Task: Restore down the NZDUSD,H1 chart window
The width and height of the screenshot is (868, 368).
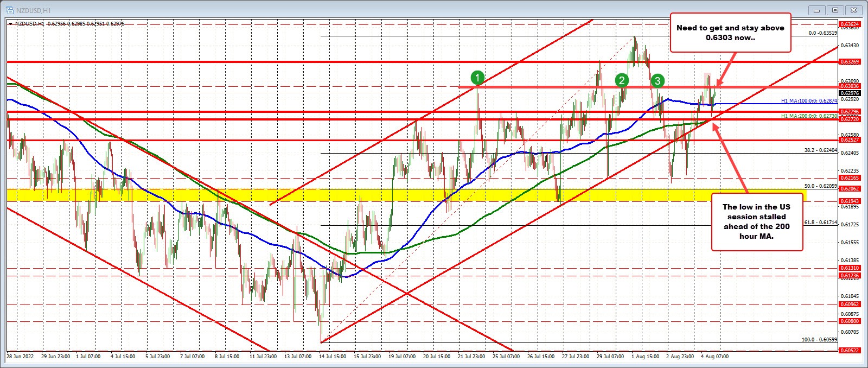Action: [835, 10]
